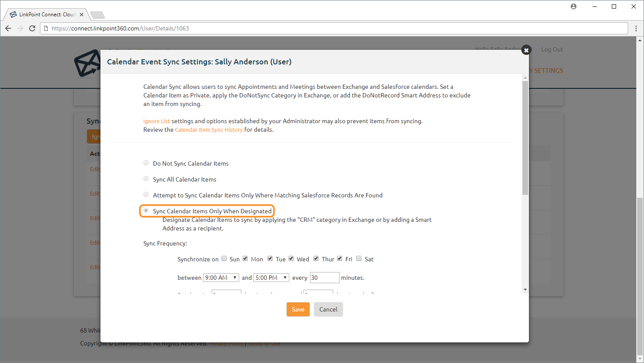Toggle the Sat sync day checkbox

[359, 258]
